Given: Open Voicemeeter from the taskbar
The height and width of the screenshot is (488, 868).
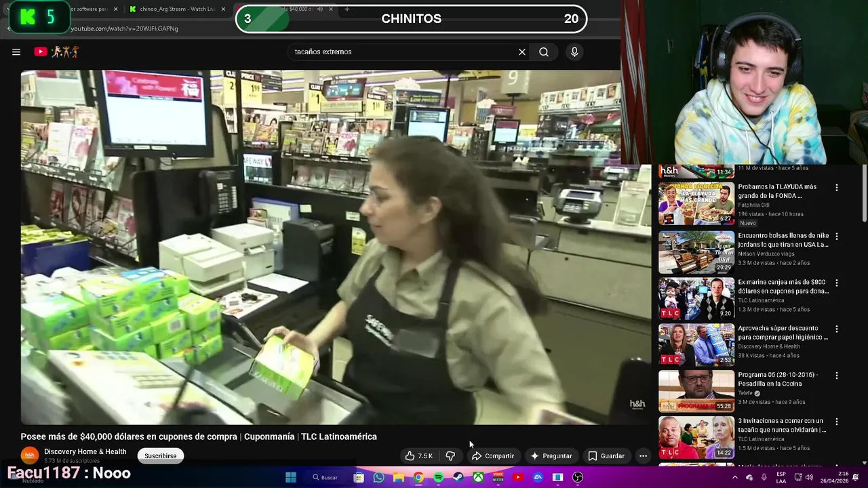Looking at the screenshot, I should tap(498, 477).
